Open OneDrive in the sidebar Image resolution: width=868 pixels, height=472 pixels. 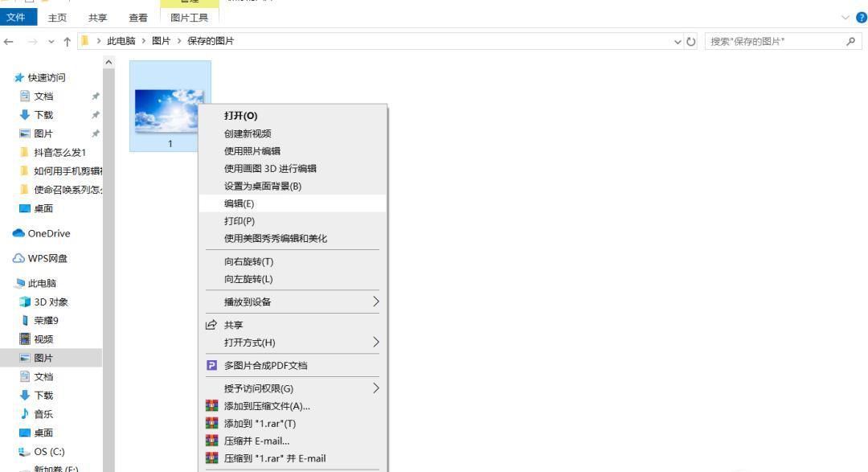click(x=49, y=234)
